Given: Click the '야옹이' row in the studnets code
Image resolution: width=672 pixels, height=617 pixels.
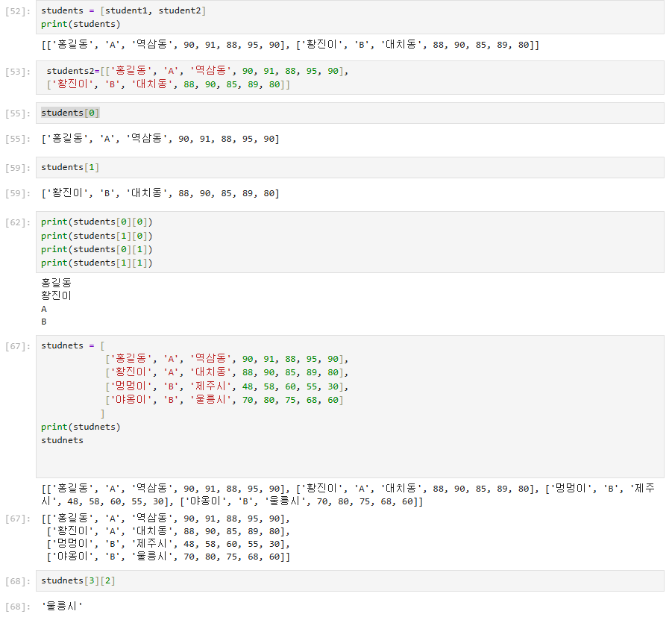Looking at the screenshot, I should point(224,400).
